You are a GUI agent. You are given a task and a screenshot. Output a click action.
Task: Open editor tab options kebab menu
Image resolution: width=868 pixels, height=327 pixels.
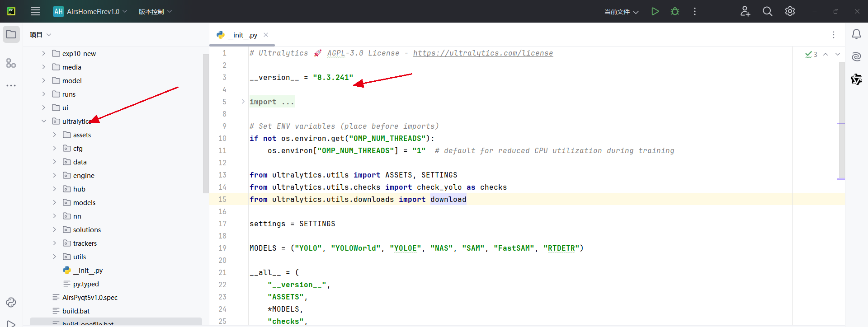point(834,35)
